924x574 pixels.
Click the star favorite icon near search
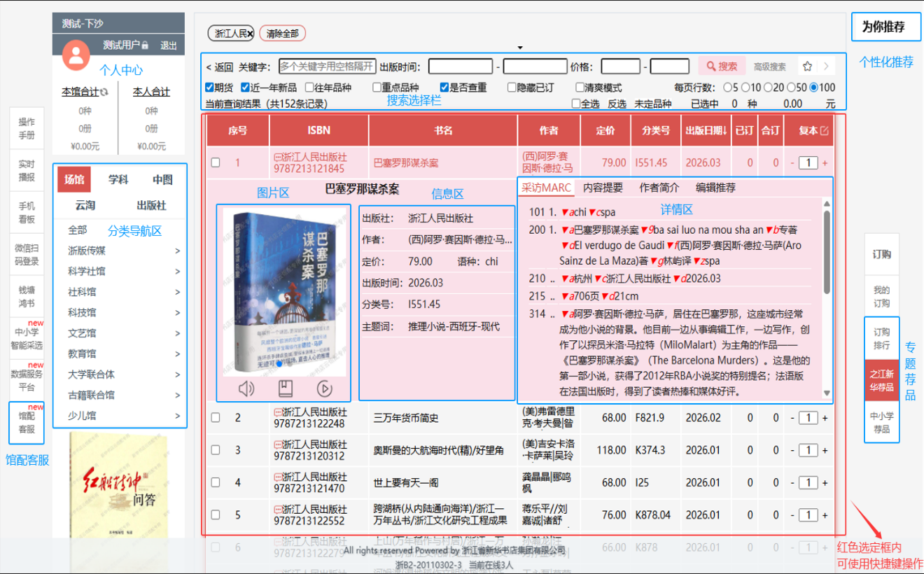click(x=807, y=66)
